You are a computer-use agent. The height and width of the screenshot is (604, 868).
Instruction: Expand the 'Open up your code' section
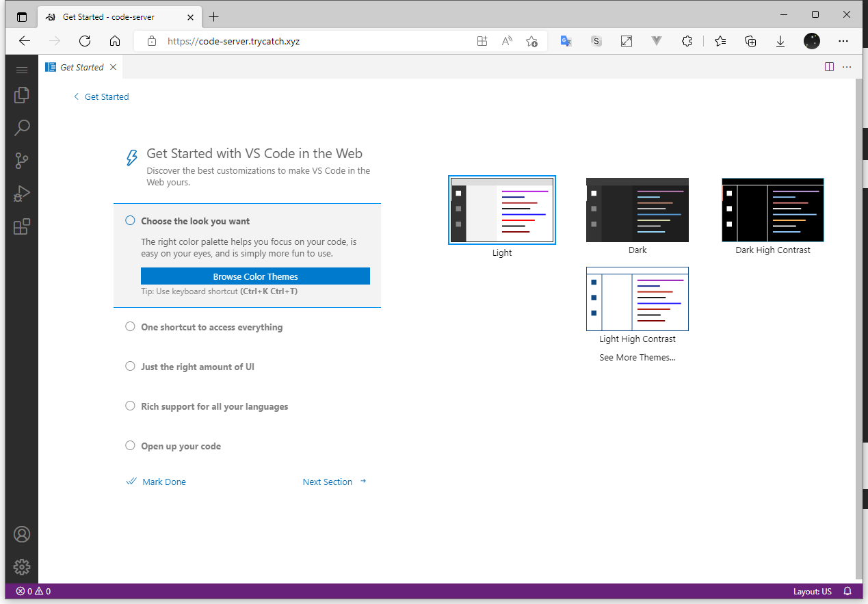click(181, 446)
